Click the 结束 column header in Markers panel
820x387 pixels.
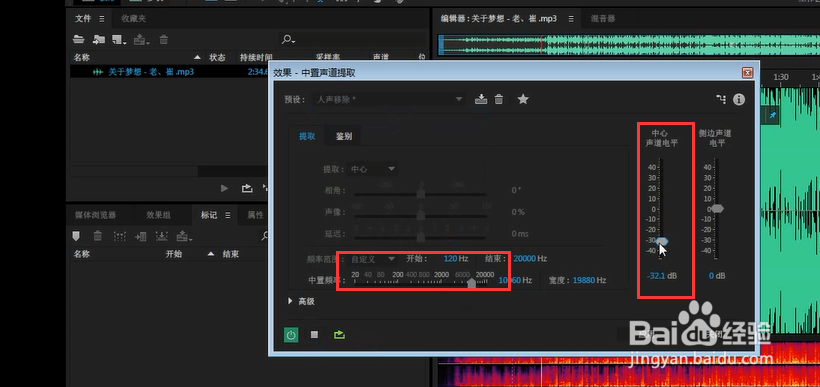click(231, 254)
